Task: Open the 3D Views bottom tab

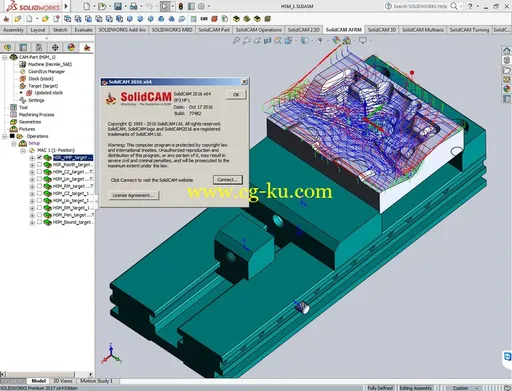Action: click(63, 381)
